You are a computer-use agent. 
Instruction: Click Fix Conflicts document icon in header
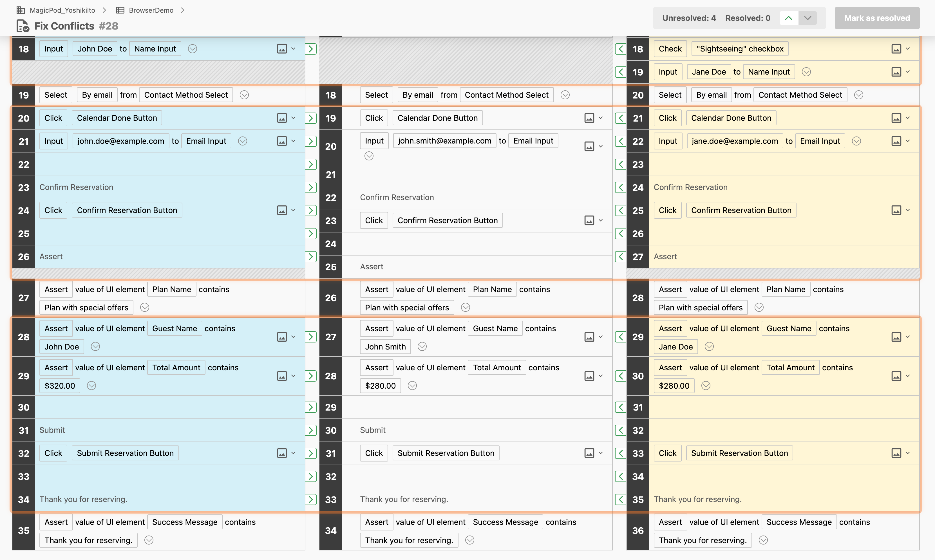click(x=23, y=26)
